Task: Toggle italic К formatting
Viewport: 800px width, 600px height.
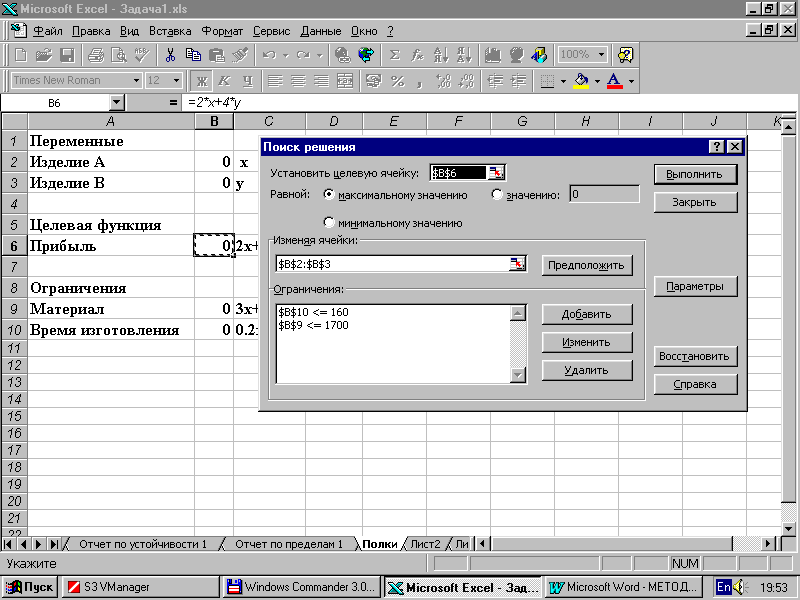Action: point(224,81)
